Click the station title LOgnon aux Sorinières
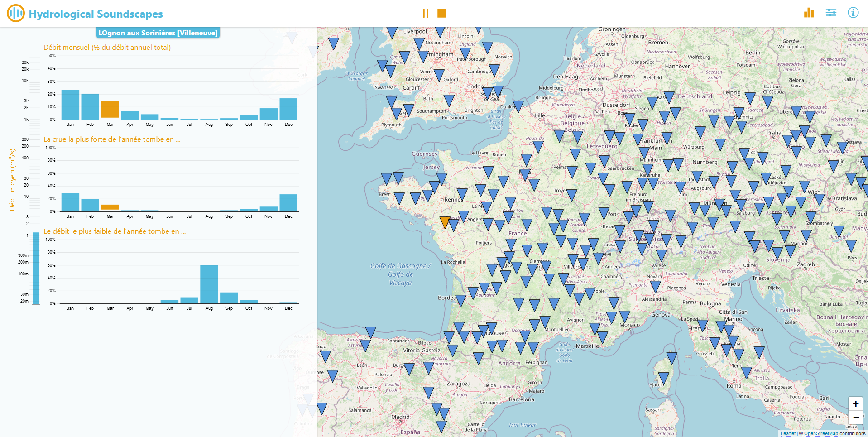868x437 pixels. 158,33
